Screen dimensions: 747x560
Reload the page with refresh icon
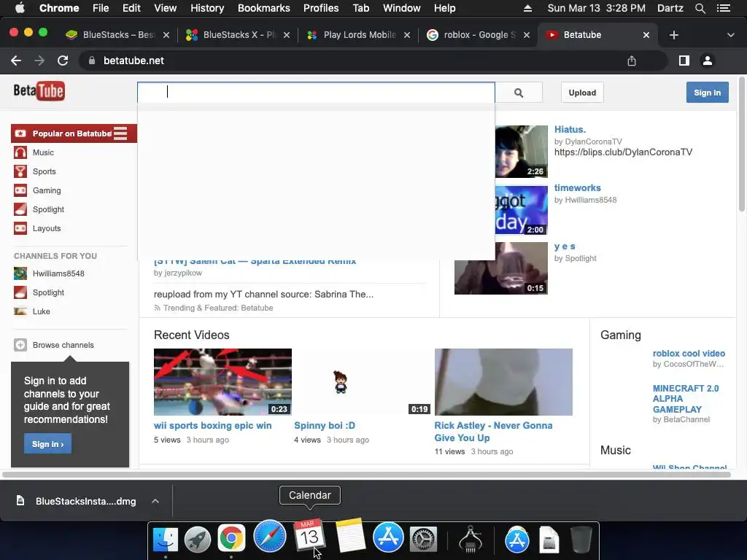(63, 61)
